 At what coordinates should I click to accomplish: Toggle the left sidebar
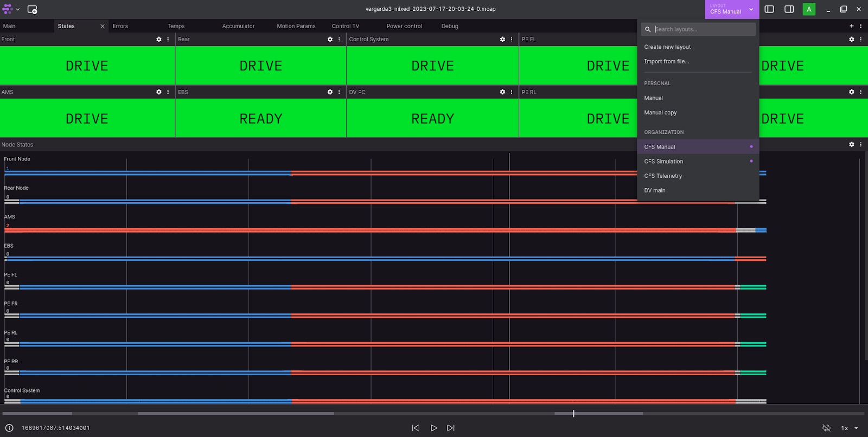[x=769, y=9]
